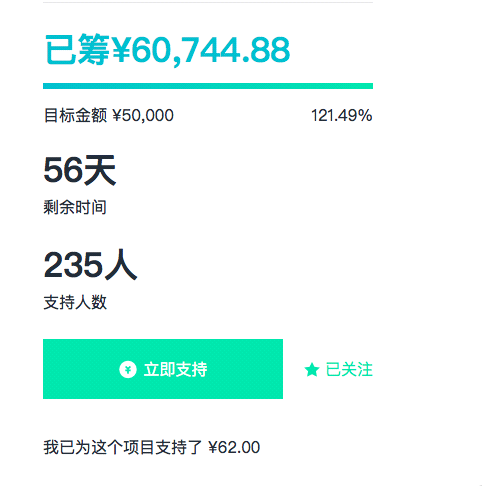Click the 立即支持 text label on the button
482x486 pixels.
175,369
